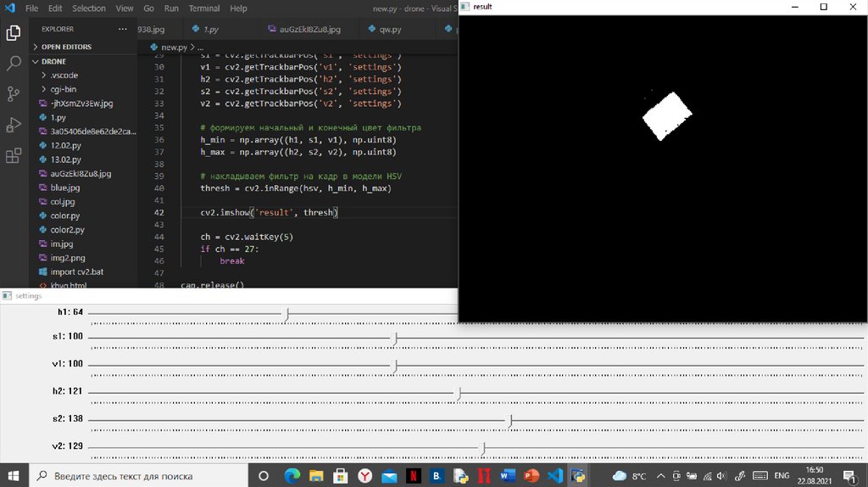Open color2.py in the file explorer
The width and height of the screenshot is (868, 487).
[x=67, y=230]
